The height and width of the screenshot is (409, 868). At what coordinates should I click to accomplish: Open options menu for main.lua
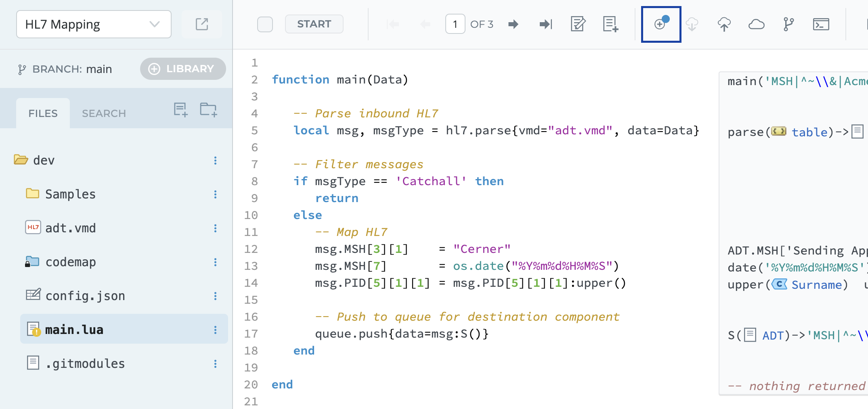pyautogui.click(x=215, y=330)
